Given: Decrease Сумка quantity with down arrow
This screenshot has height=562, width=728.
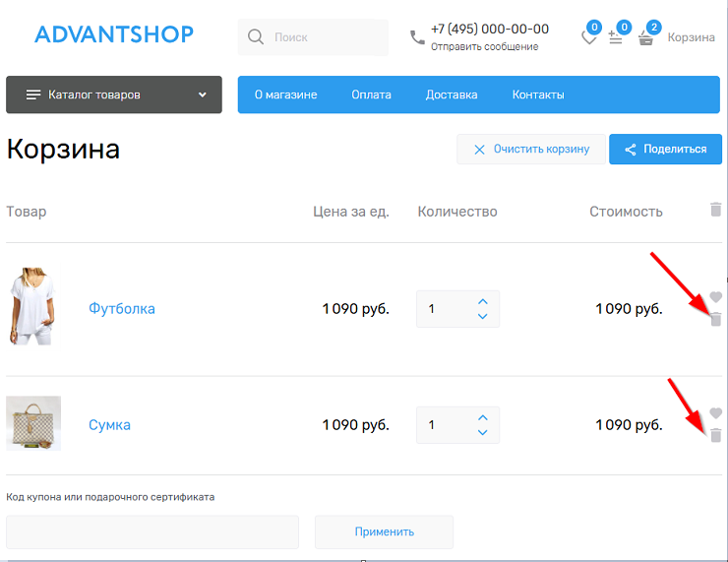Looking at the screenshot, I should tap(482, 433).
